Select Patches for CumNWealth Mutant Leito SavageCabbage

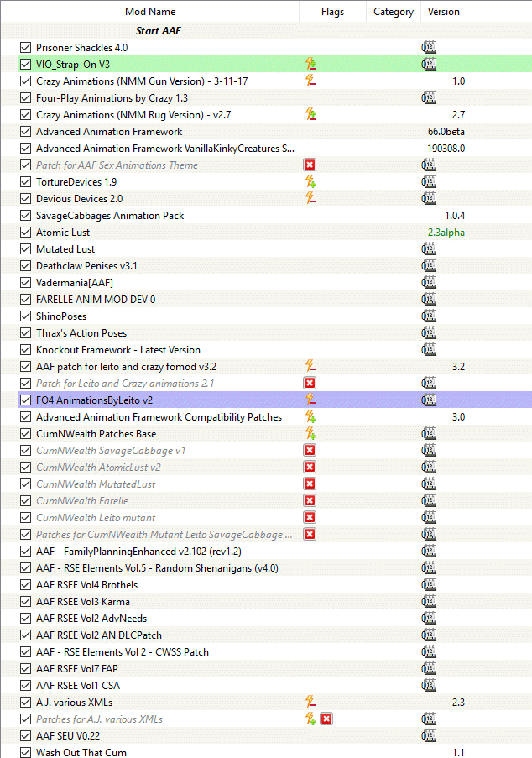coord(164,535)
